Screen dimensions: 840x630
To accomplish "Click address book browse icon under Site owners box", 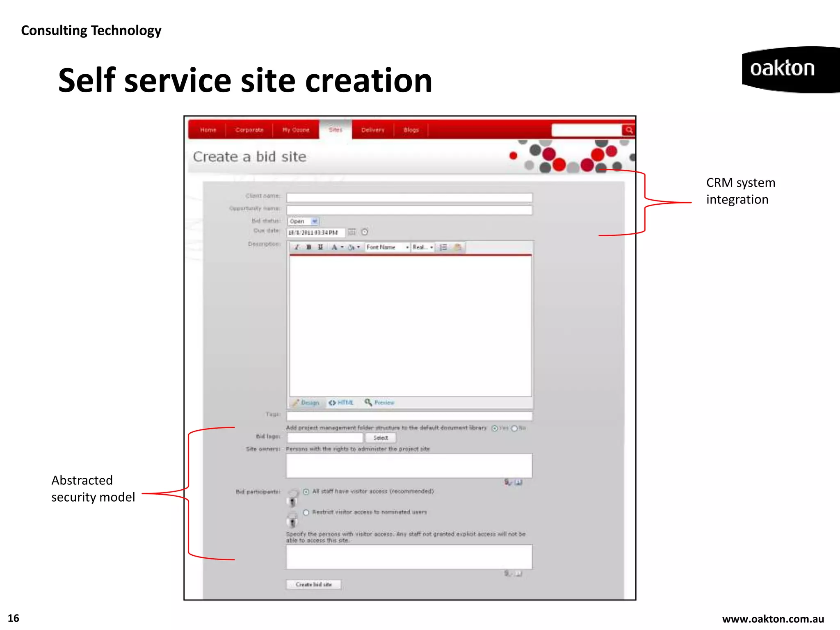I will coord(518,482).
